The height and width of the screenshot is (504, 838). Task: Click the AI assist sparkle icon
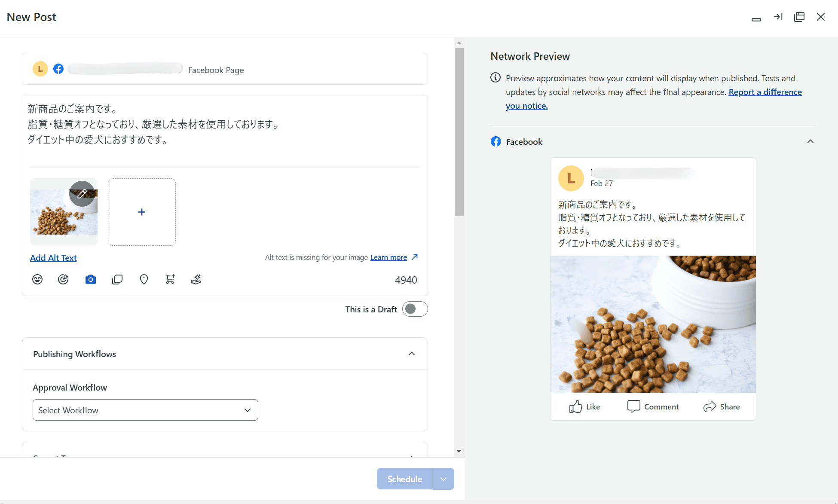(x=63, y=280)
